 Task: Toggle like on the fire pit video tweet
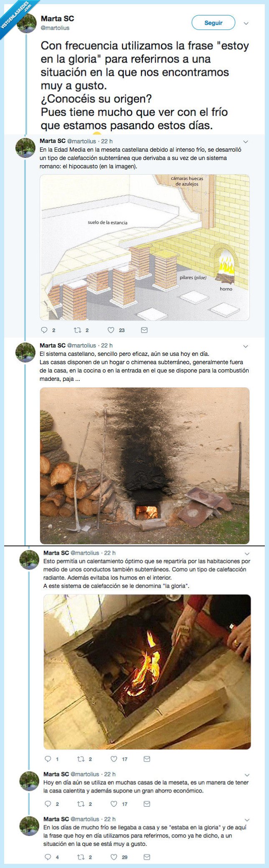[x=114, y=759]
